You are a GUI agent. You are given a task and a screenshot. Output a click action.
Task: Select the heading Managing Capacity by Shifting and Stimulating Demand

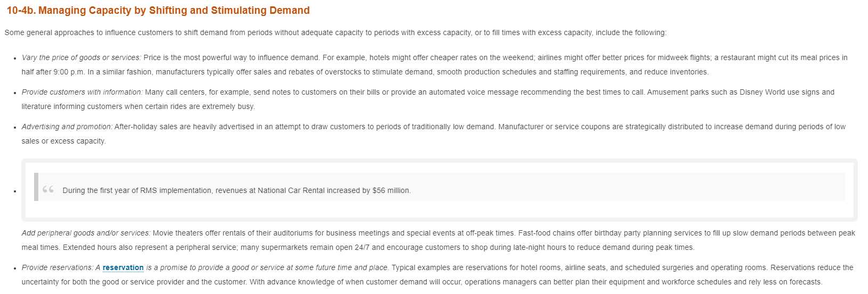pyautogui.click(x=174, y=10)
